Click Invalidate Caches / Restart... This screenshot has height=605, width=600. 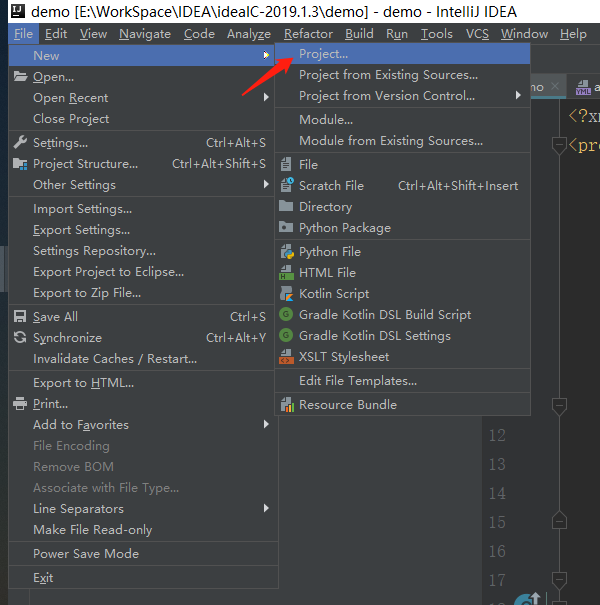141,358
